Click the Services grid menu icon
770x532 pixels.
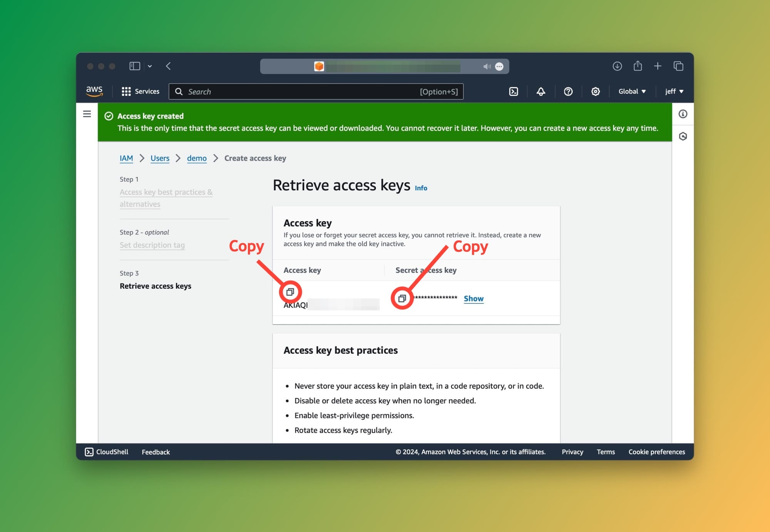[126, 91]
